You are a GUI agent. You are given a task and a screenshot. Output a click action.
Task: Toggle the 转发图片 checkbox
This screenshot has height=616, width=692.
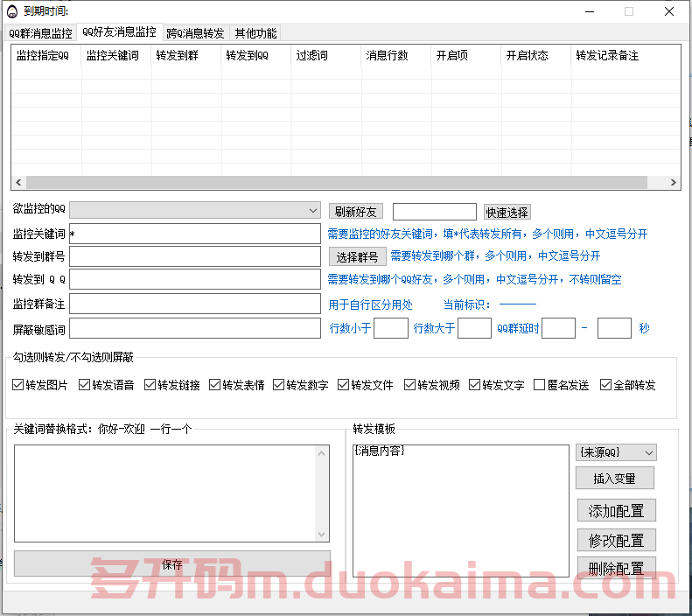tap(18, 385)
